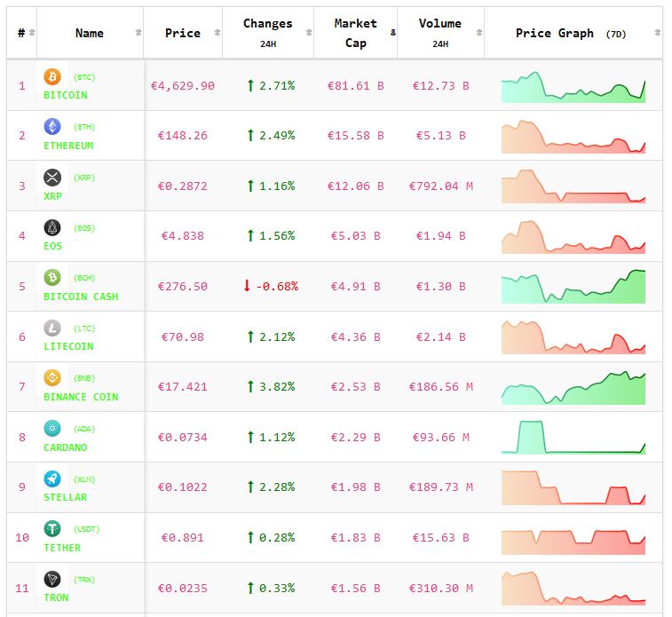Click the Bitcoin orange coin icon
This screenshot has height=617, width=672.
[x=52, y=77]
